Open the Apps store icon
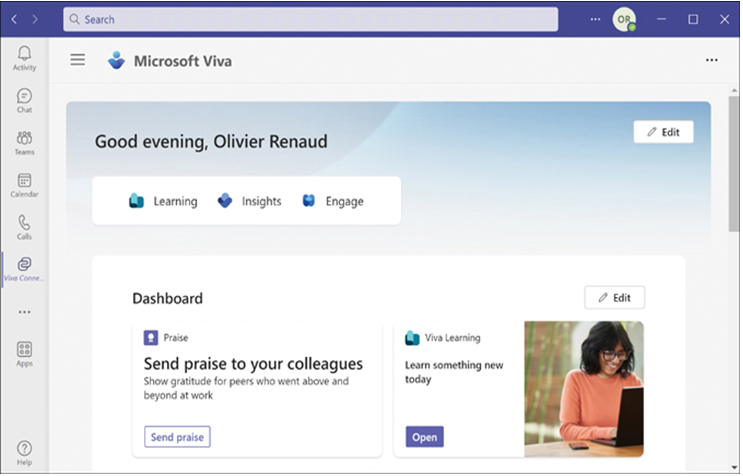 pyautogui.click(x=24, y=354)
